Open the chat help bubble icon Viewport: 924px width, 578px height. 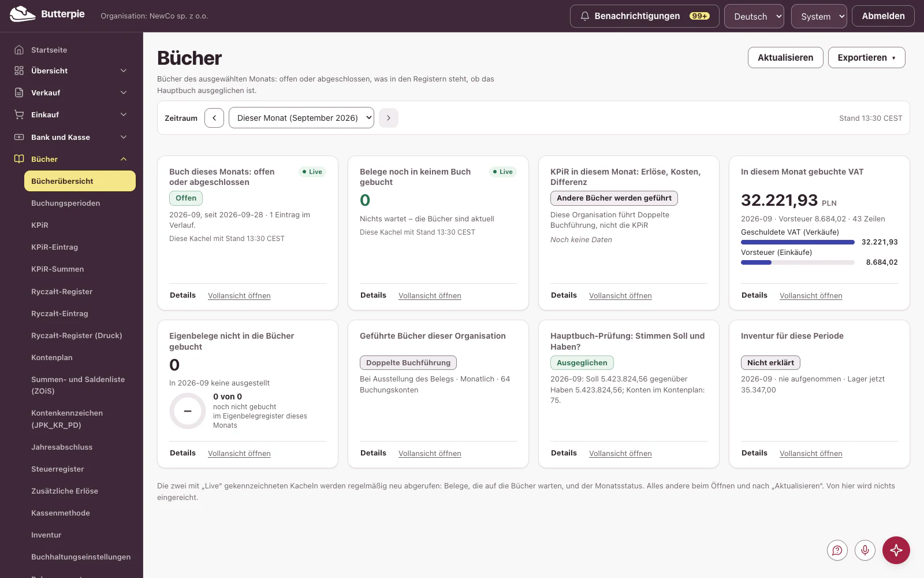(837, 550)
